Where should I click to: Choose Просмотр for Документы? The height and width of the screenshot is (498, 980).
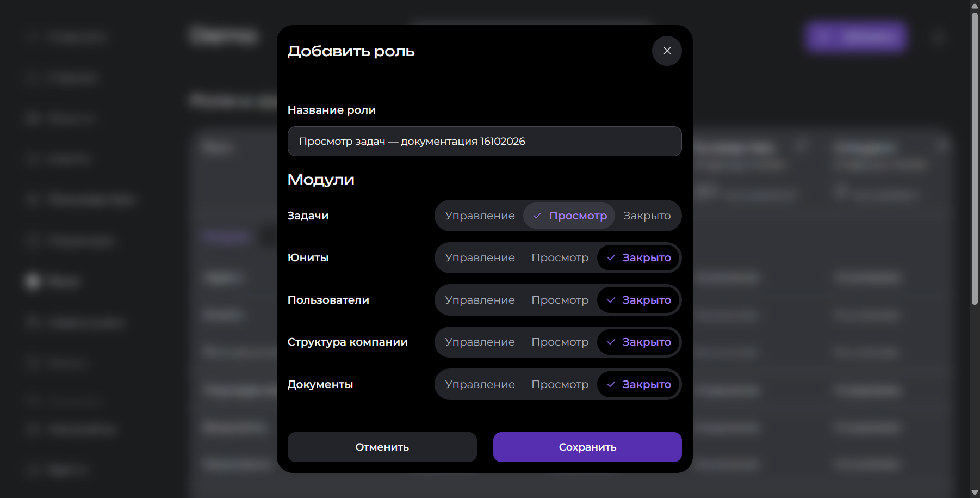pos(560,384)
